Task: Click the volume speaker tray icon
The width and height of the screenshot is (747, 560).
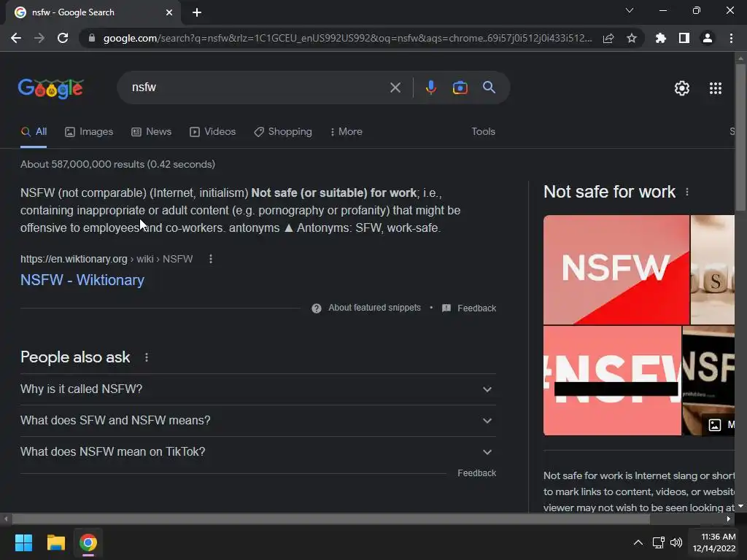Action: (676, 542)
